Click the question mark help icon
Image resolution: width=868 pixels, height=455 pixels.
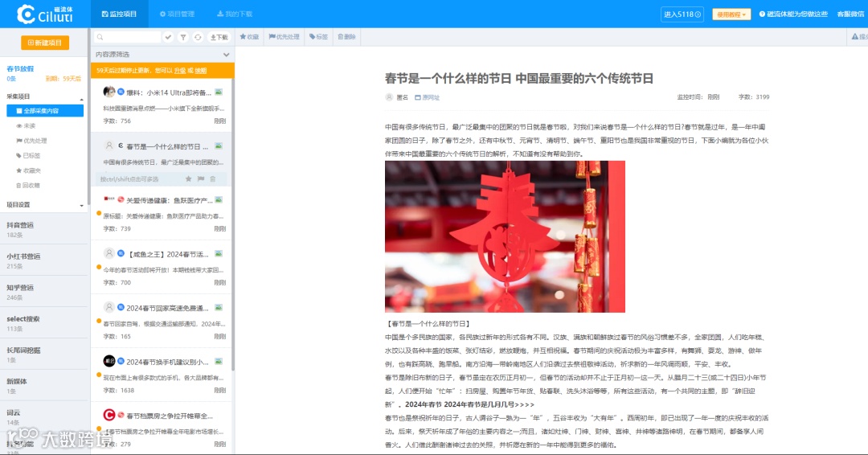click(x=762, y=14)
